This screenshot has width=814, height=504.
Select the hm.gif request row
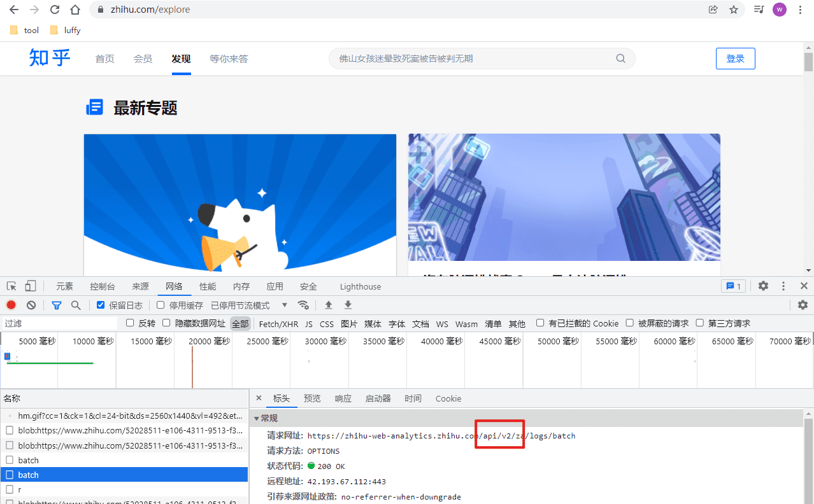pos(124,416)
